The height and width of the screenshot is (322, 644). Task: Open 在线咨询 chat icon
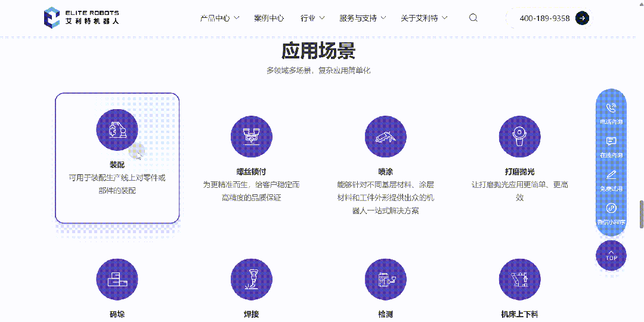coord(611,141)
